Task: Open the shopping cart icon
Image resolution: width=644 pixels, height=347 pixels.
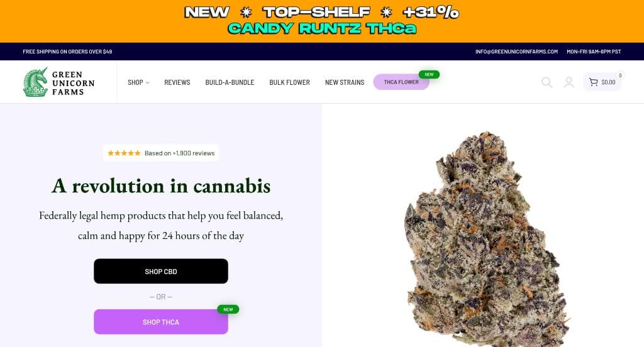Action: pos(594,82)
